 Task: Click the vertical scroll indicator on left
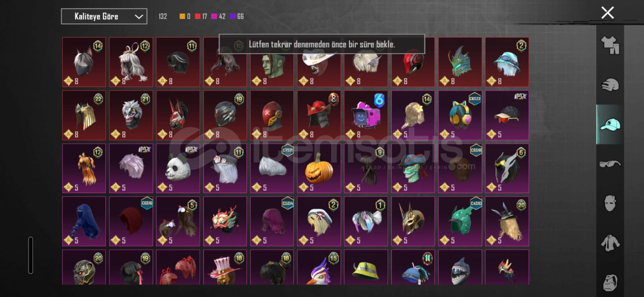[x=31, y=255]
